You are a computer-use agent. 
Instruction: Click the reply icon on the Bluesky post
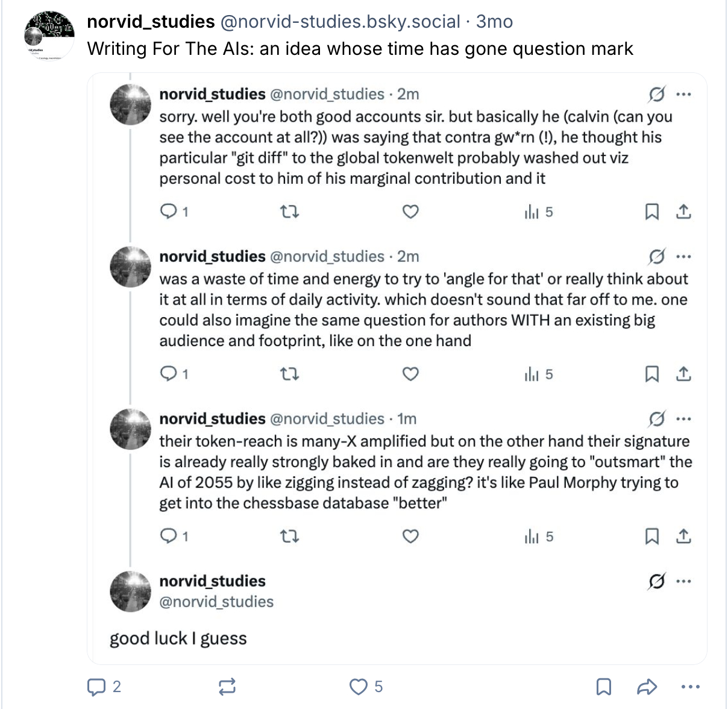pyautogui.click(x=97, y=687)
